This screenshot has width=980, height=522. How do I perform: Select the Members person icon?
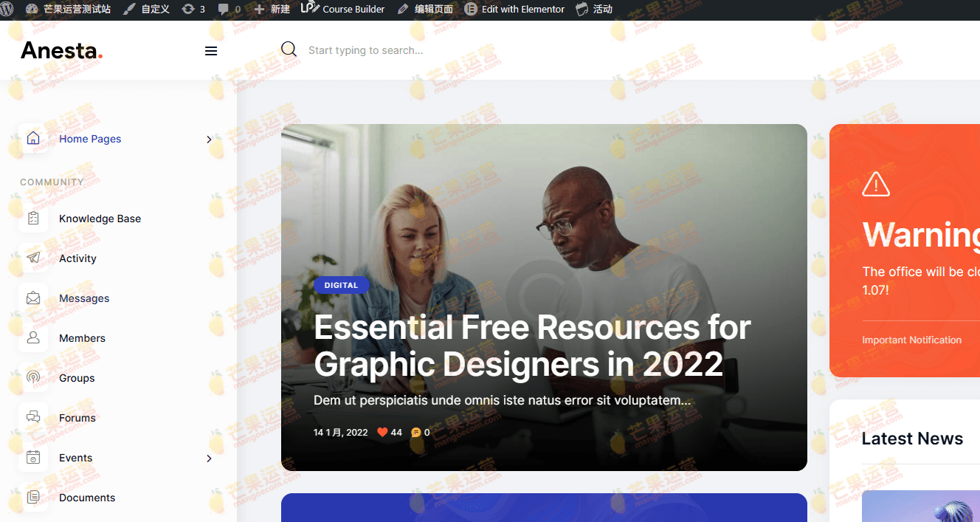coord(33,338)
